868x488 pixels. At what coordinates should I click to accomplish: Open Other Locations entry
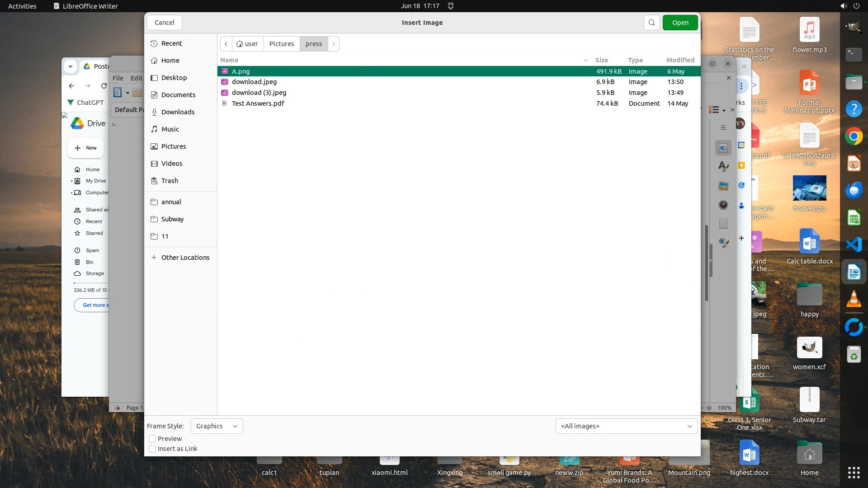point(185,258)
